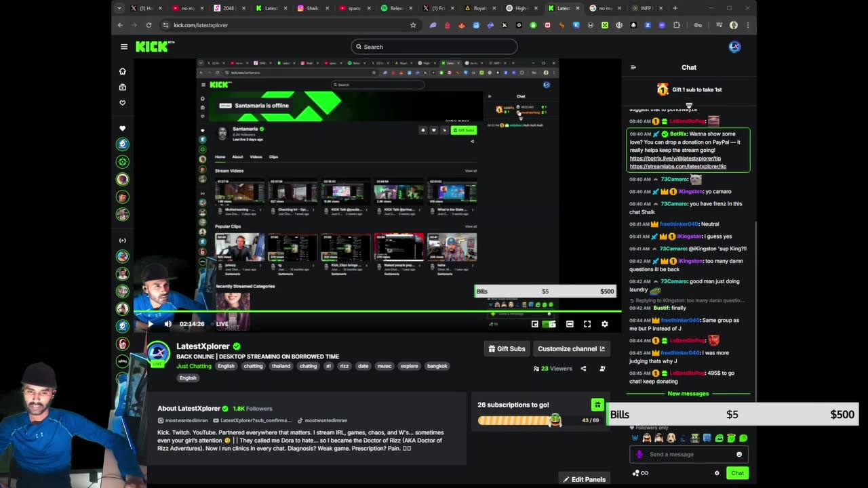Select the bangkok tag
Screen dimensions: 868x488
click(x=437, y=366)
